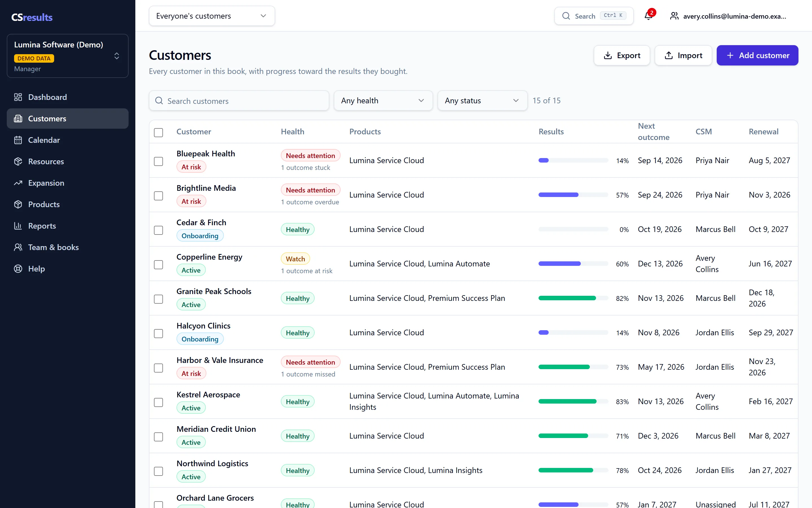Click the Customers building icon
812x508 pixels.
(18, 119)
